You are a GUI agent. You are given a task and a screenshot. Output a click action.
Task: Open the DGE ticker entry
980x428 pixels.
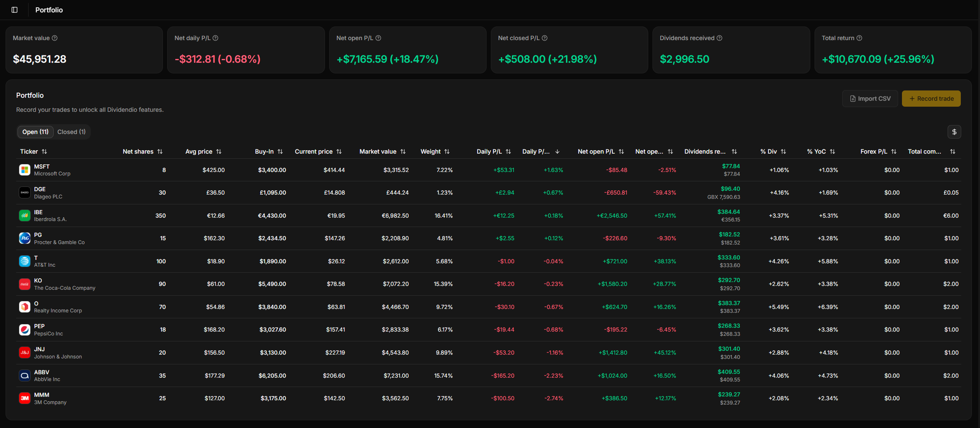click(40, 189)
